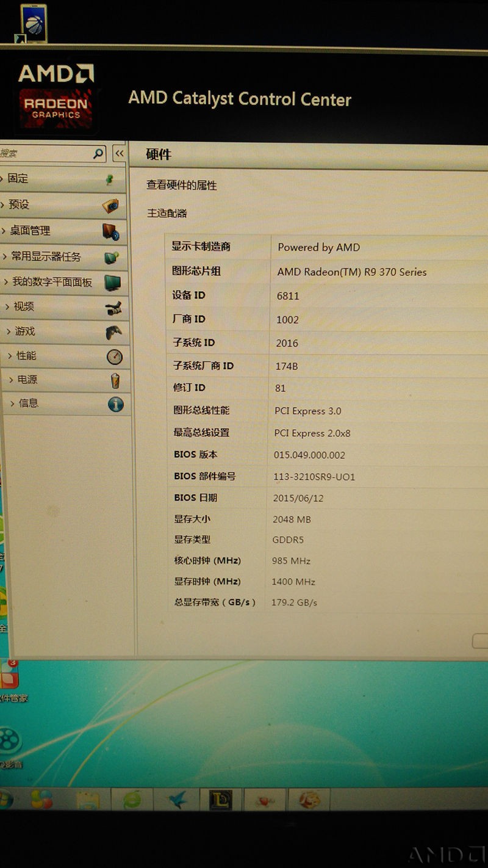488x868 pixels.
Task: Select the 修订 ID value 81
Action: (x=281, y=388)
